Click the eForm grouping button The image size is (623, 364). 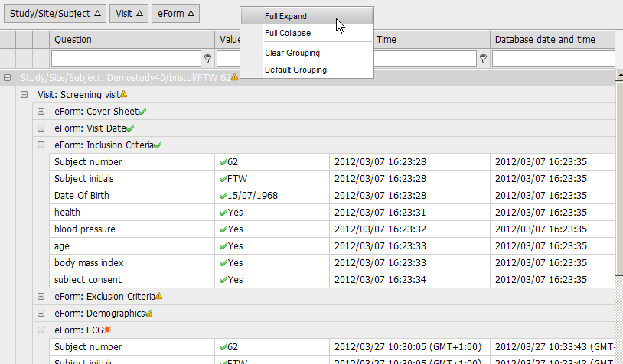coord(175,14)
